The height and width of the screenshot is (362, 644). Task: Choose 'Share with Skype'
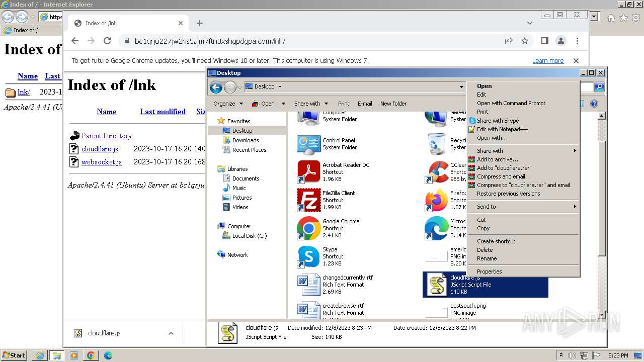523,121
